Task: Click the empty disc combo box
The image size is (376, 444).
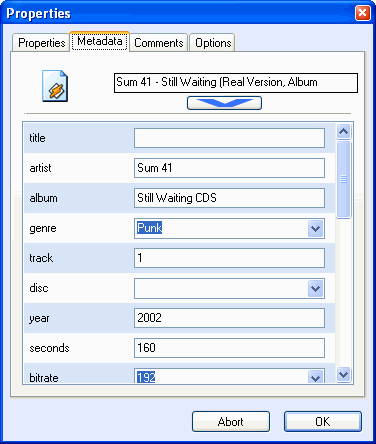Action: [x=229, y=288]
